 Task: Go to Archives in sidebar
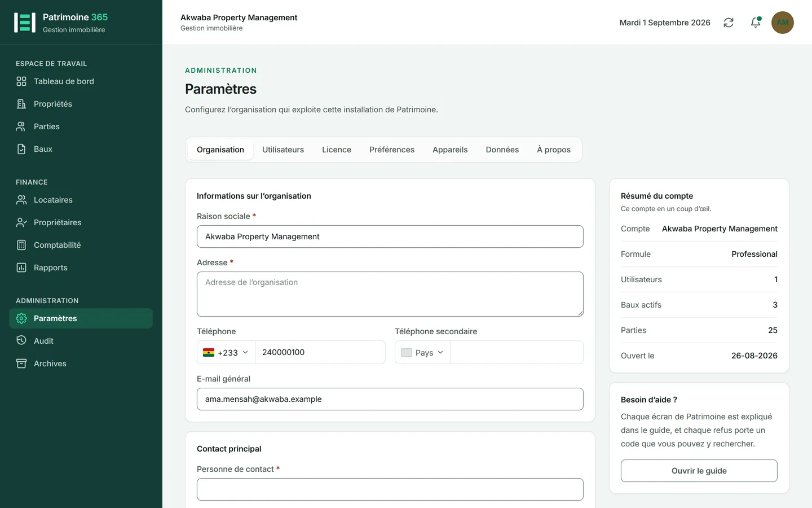pyautogui.click(x=81, y=364)
